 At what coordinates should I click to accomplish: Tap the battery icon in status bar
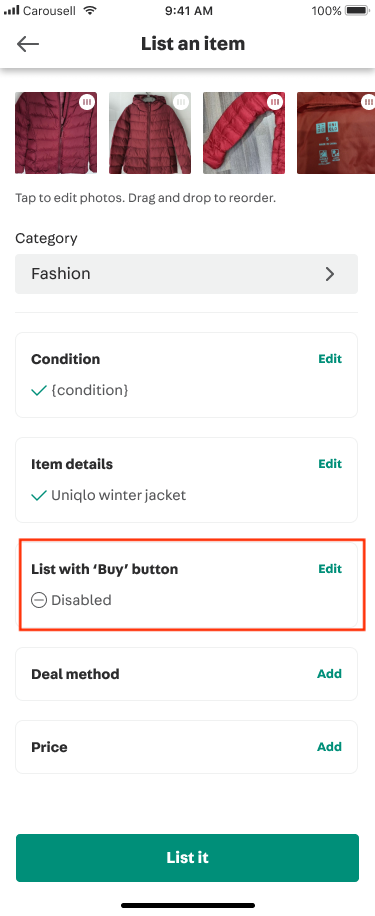click(x=358, y=11)
